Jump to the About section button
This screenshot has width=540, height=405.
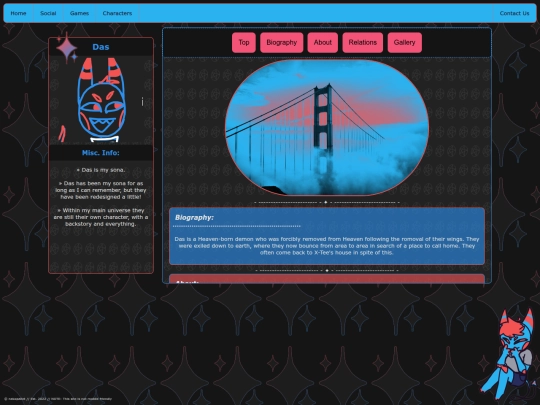(x=323, y=43)
